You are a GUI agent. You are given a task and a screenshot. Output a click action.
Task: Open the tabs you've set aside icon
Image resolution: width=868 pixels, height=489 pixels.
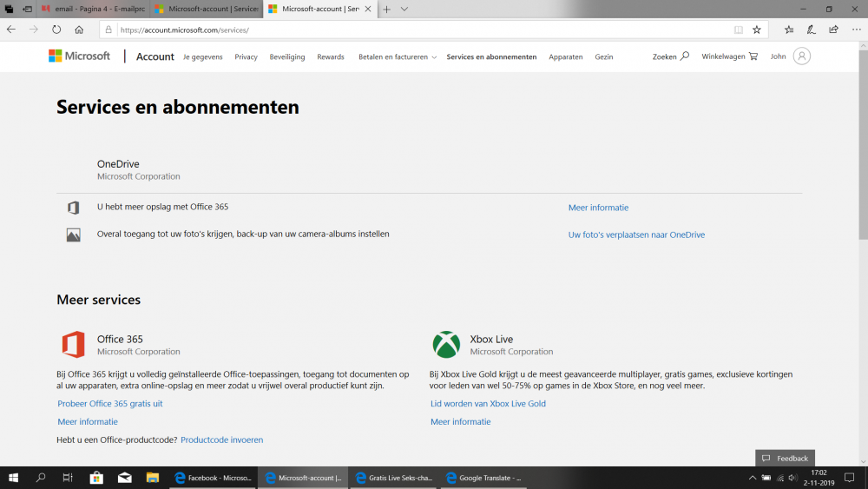[9, 9]
